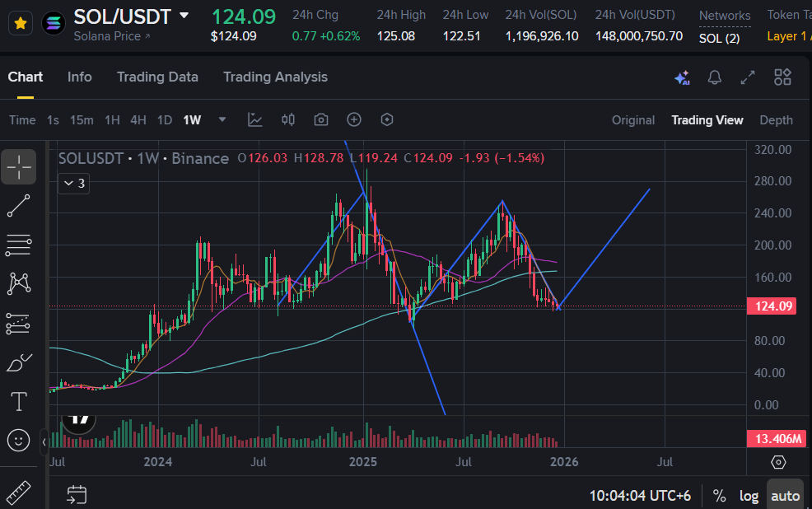Click the plus circle compare icon
This screenshot has height=509, width=812.
[x=353, y=119]
